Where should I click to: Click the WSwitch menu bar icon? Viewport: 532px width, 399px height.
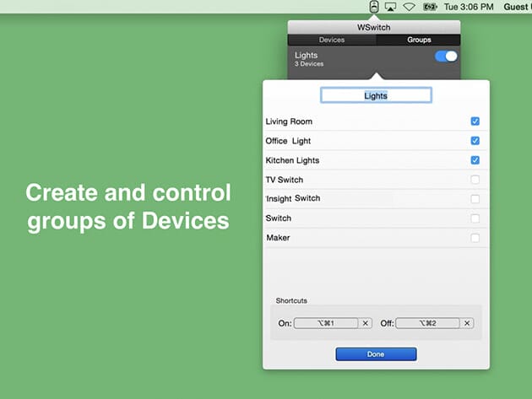pos(373,7)
